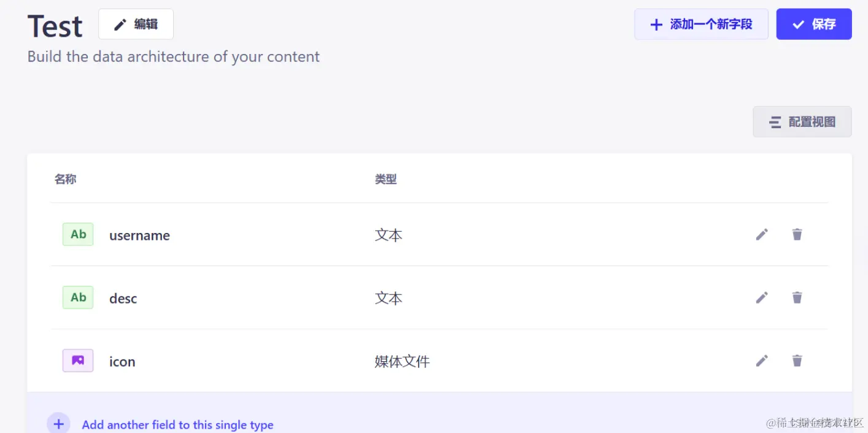Screen dimensions: 868x433
Task: Select the green Ab icon next to desc
Action: (x=77, y=297)
